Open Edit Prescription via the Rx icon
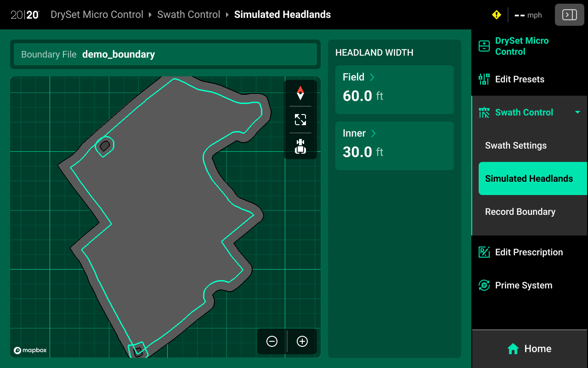 point(483,252)
